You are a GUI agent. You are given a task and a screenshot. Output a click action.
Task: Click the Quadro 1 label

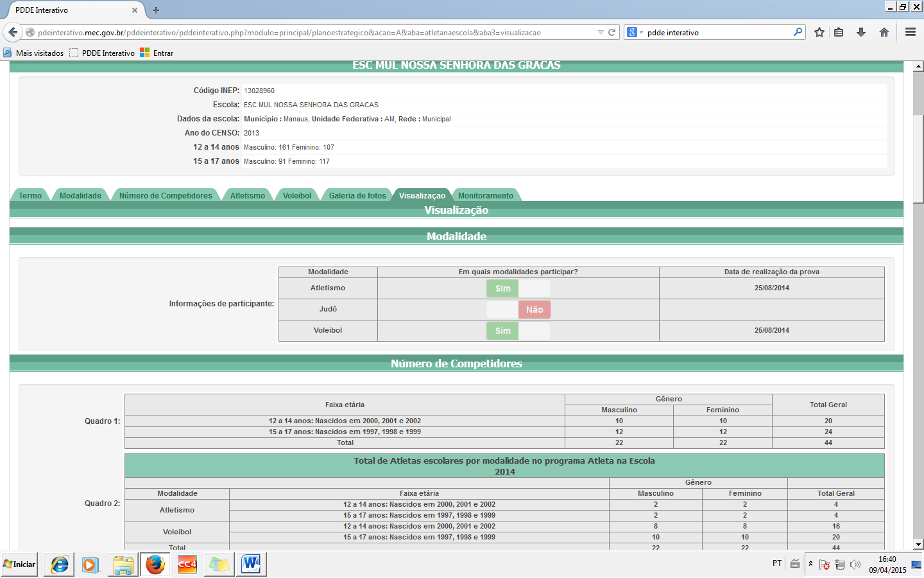click(103, 421)
